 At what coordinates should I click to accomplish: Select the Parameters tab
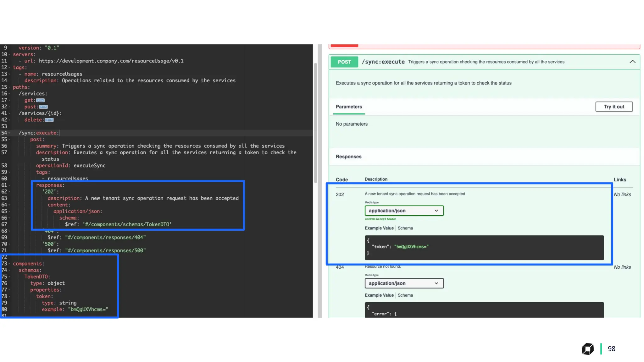point(349,107)
